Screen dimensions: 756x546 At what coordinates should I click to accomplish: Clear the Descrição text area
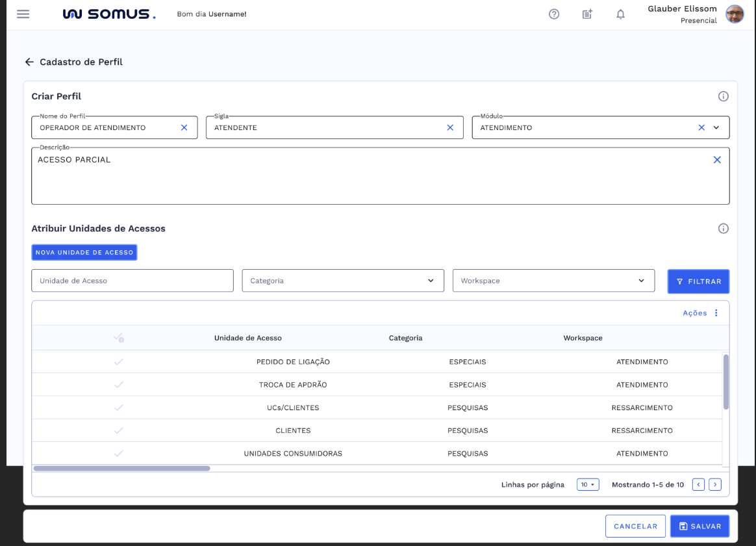[717, 160]
